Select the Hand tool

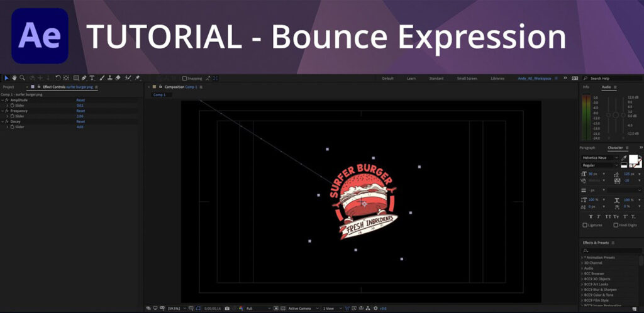14,78
